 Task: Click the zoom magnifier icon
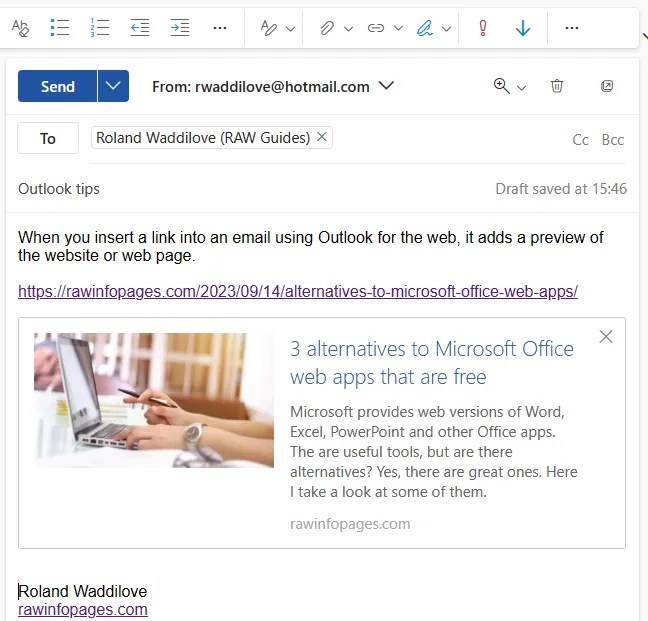coord(502,86)
